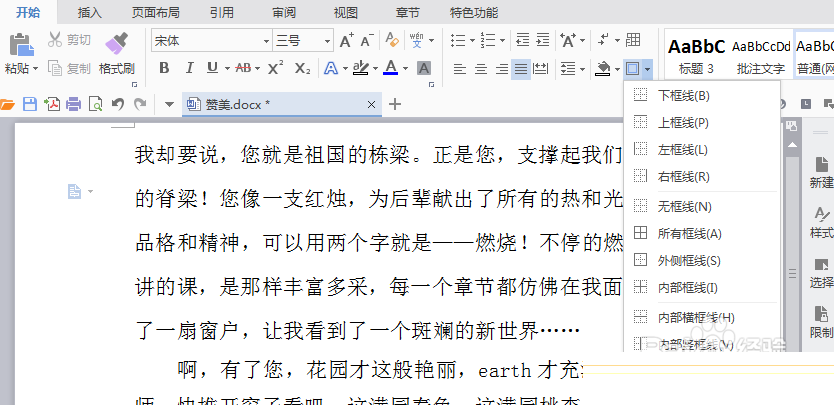
Task: Increase font size with A+ icon
Action: click(x=346, y=40)
